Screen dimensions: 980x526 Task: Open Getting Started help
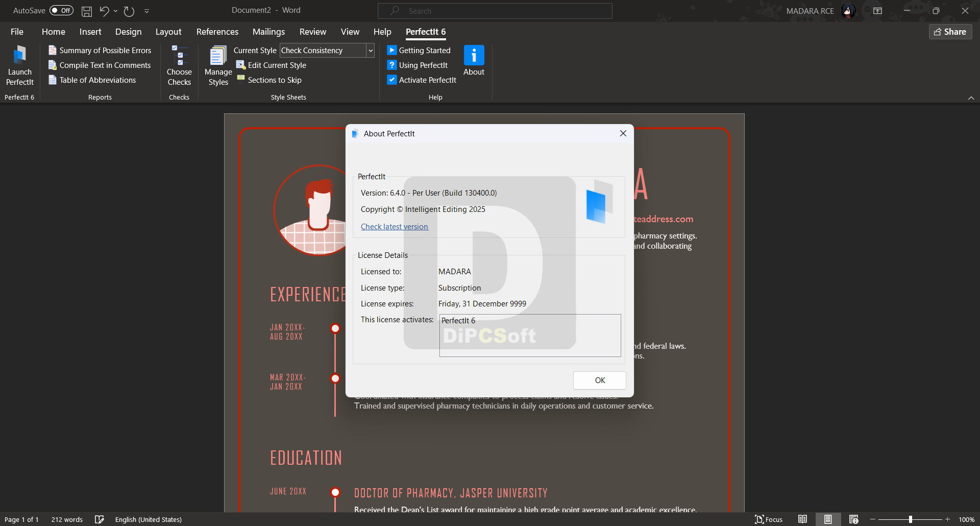coord(419,50)
